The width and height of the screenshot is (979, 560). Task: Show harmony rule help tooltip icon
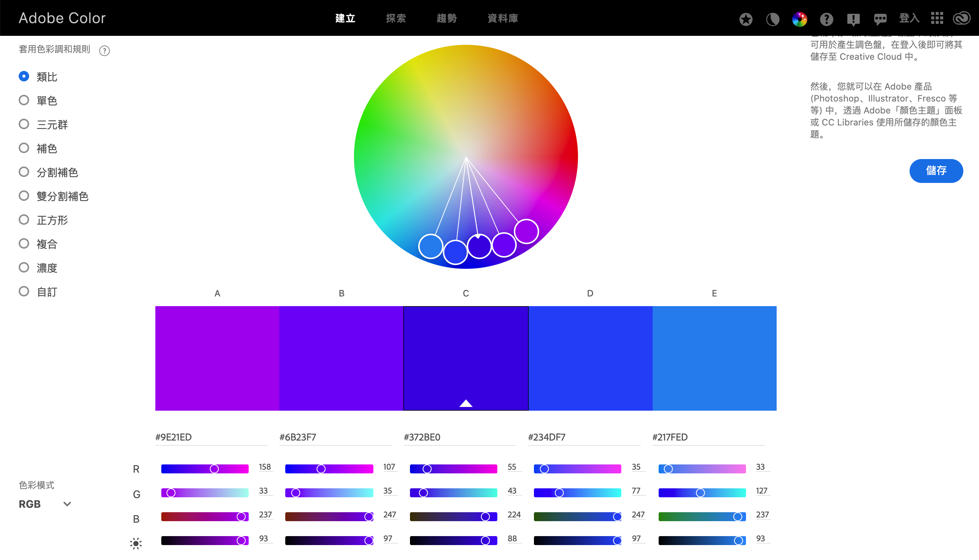104,50
